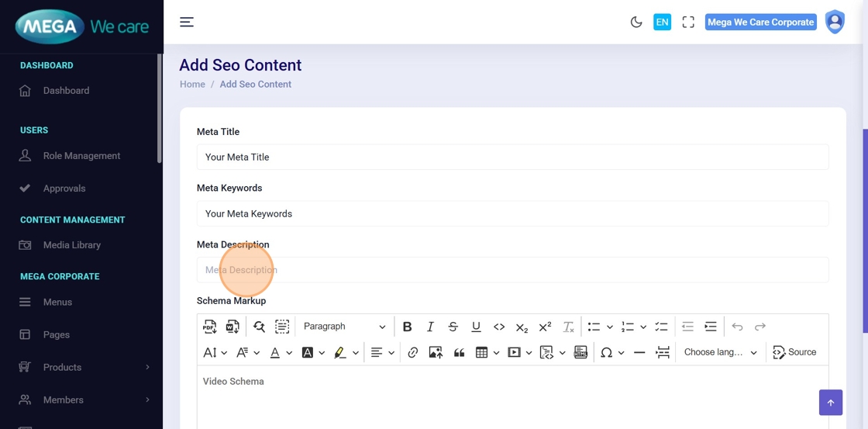Image resolution: width=868 pixels, height=429 pixels.
Task: Click the Export to PDF icon
Action: pos(210,327)
